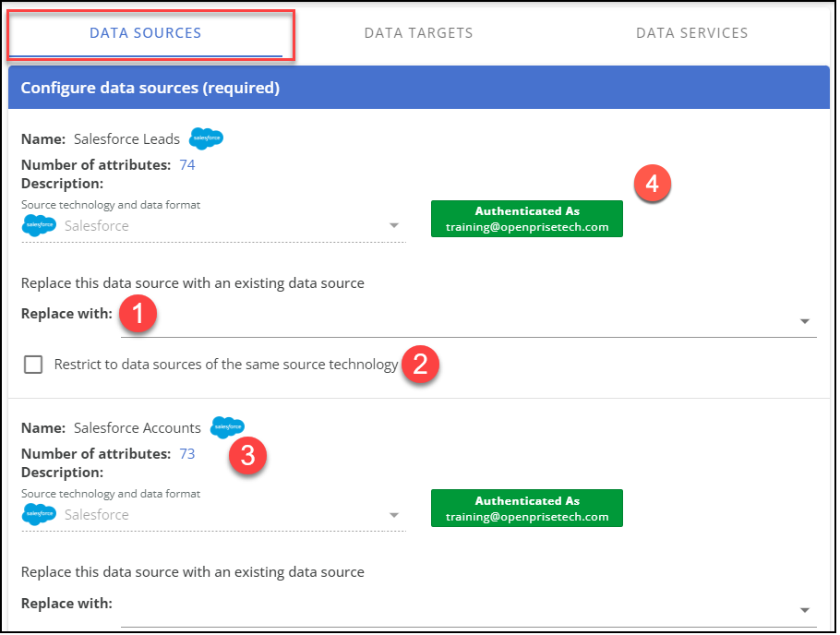Open attribute count 73 link for Salesforce Accounts

tap(187, 454)
